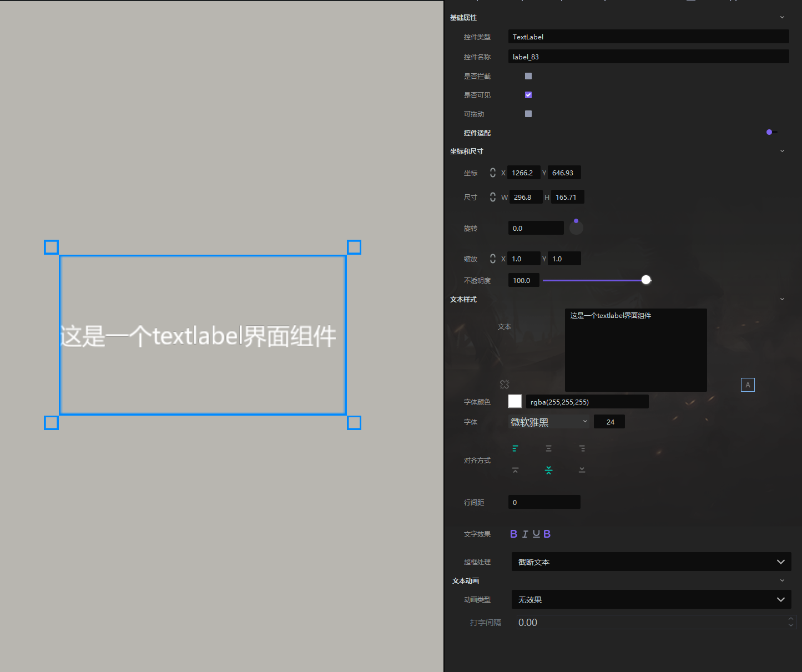Open the 超框处理 截断文本 dropdown
The height and width of the screenshot is (672, 802).
(651, 562)
